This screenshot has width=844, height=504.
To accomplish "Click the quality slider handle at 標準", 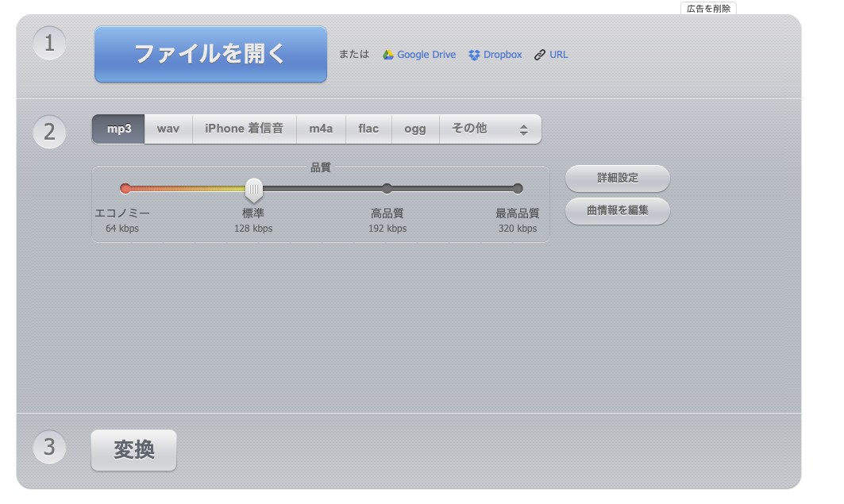I will point(253,190).
